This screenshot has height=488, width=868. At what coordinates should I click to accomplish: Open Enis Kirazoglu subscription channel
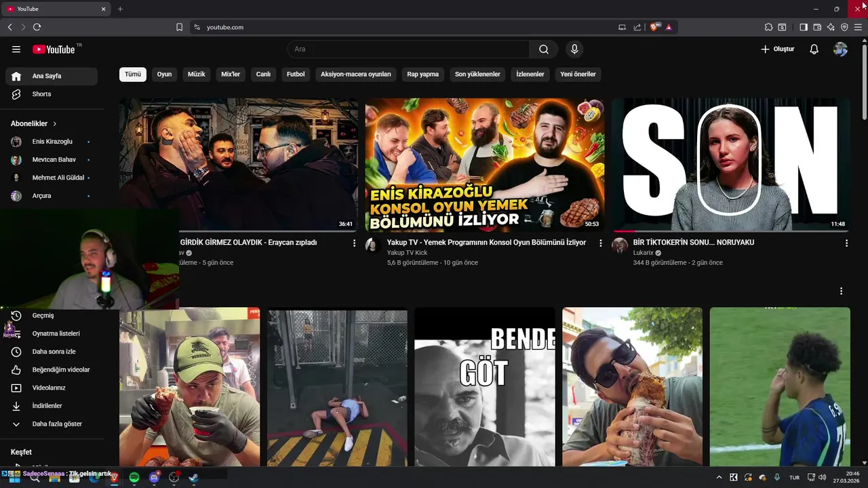tap(52, 142)
